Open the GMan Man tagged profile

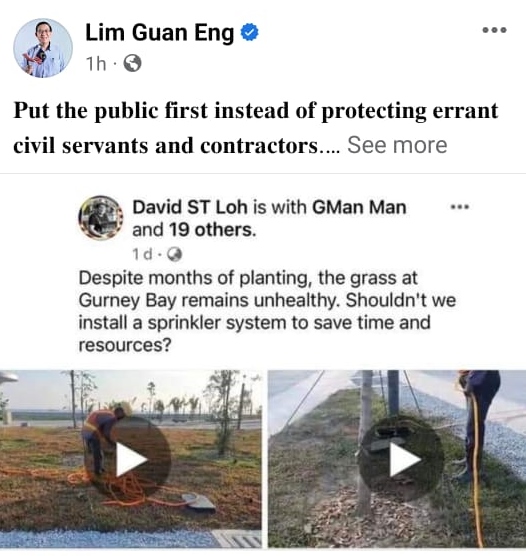tap(359, 207)
